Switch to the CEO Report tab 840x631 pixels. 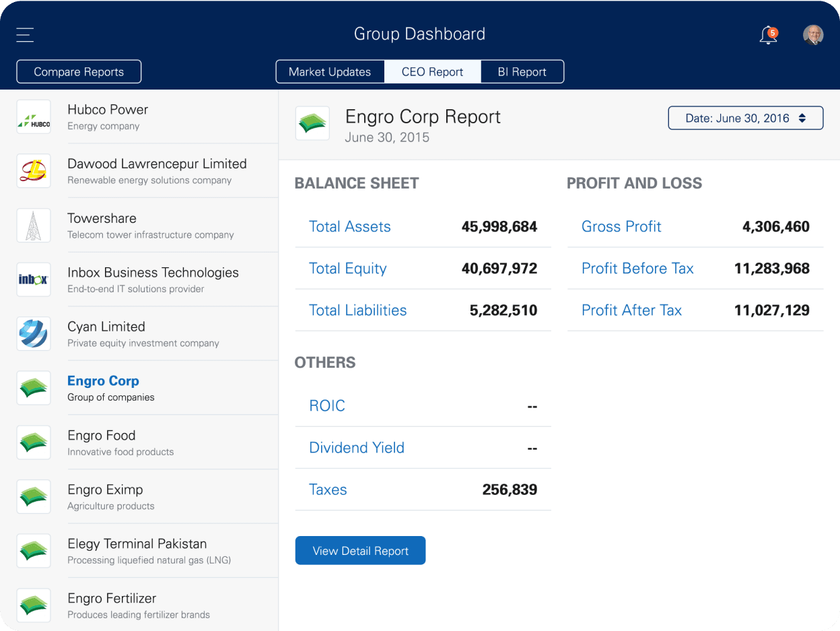click(x=433, y=72)
